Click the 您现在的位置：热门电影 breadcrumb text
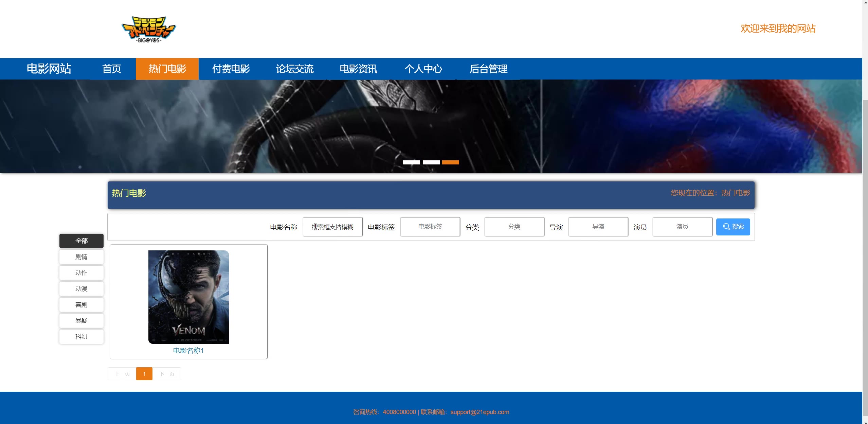This screenshot has width=868, height=424. point(710,193)
